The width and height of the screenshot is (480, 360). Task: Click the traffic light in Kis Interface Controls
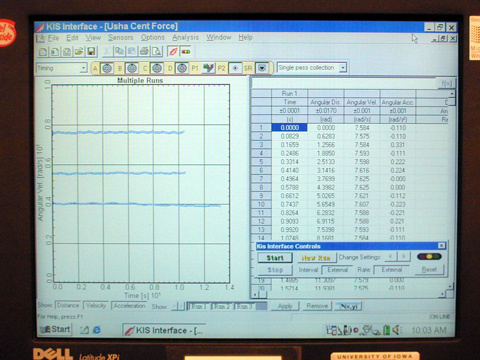429,257
